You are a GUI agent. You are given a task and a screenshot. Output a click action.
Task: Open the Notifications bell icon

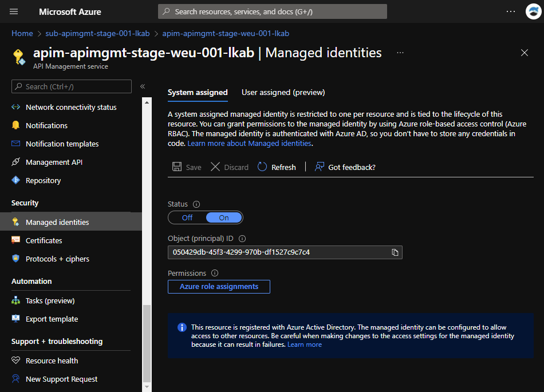14,125
